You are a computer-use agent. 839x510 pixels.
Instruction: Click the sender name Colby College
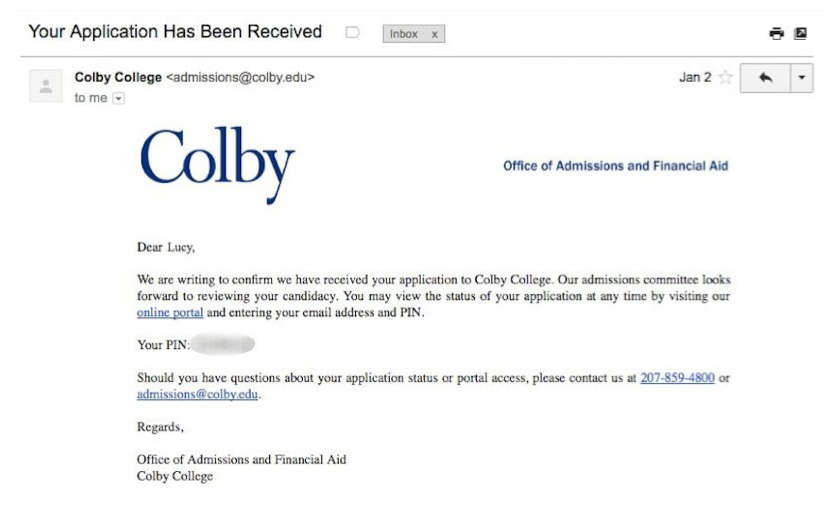click(x=118, y=77)
